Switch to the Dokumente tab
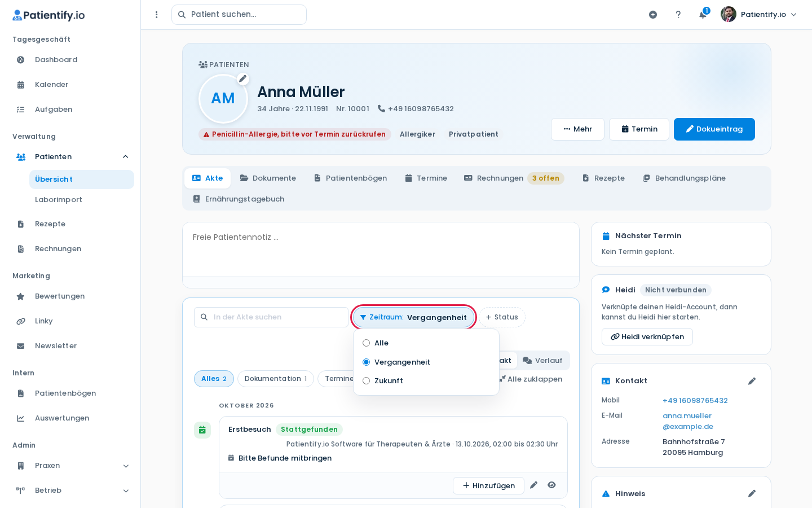 [268, 178]
